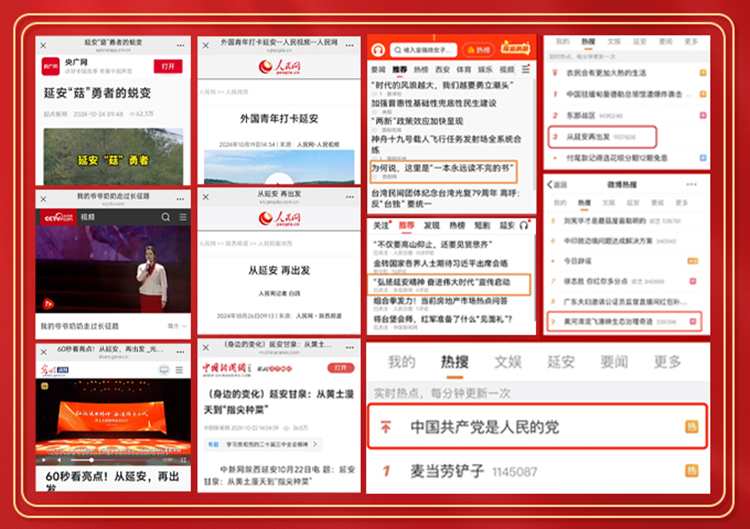Close the 外国青年打卡延安 page
750x529 pixels.
[x=206, y=45]
